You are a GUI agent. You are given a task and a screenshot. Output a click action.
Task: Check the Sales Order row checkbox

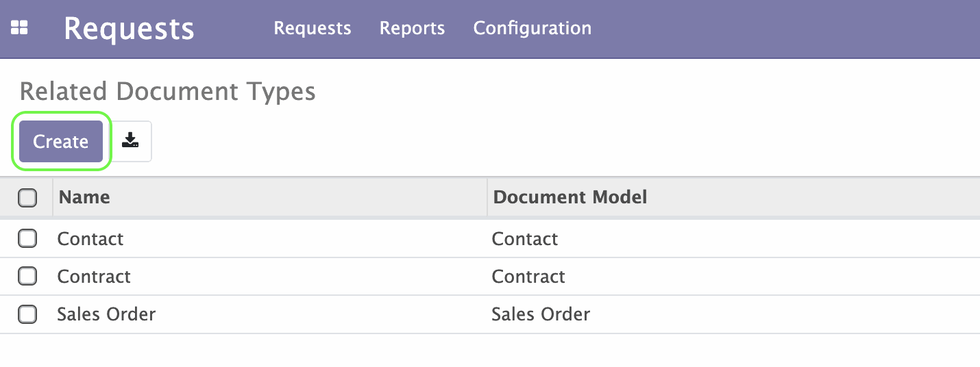click(27, 314)
